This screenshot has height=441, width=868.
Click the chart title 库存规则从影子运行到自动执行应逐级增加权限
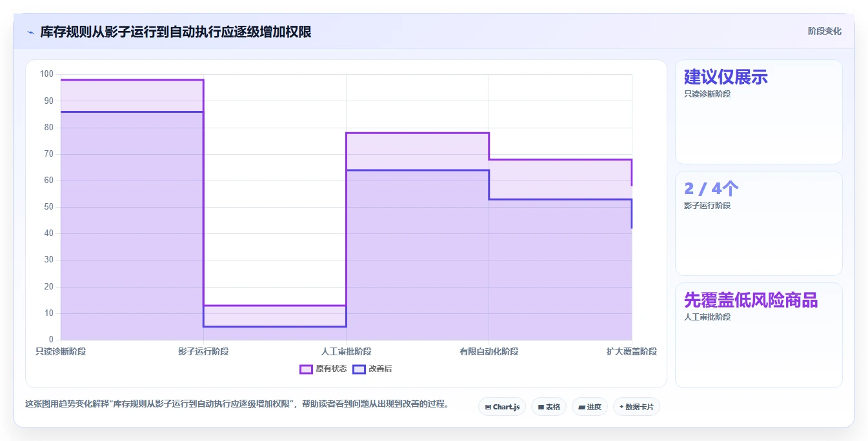[x=176, y=32]
